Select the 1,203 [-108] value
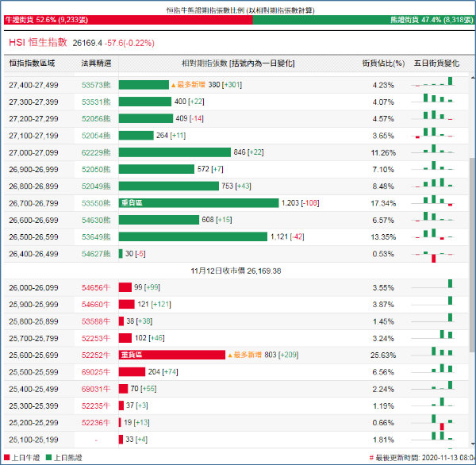Viewport: 476px width, 465px height. click(x=300, y=203)
